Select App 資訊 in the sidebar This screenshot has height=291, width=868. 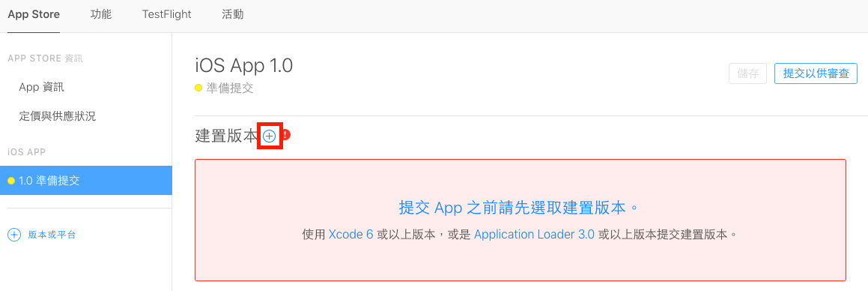coord(41,87)
